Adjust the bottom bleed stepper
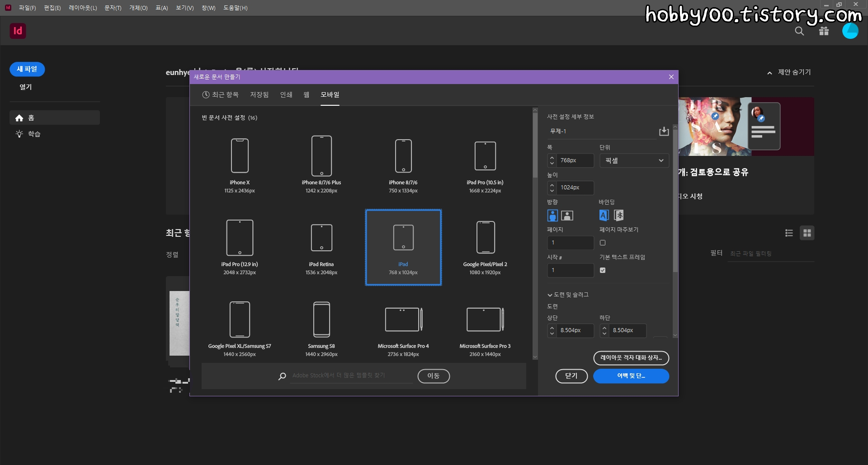 coord(604,330)
